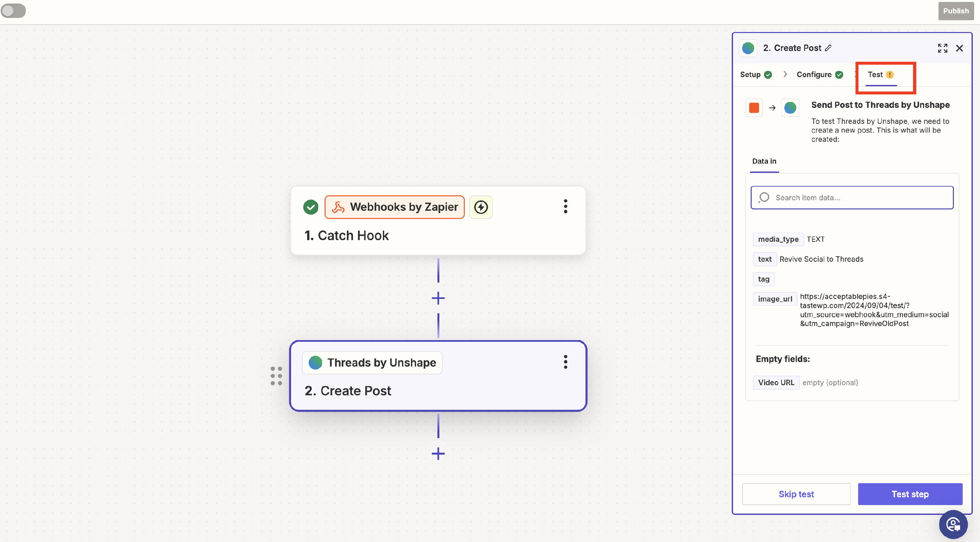980x542 pixels.
Task: Click the Test step button
Action: coord(910,494)
